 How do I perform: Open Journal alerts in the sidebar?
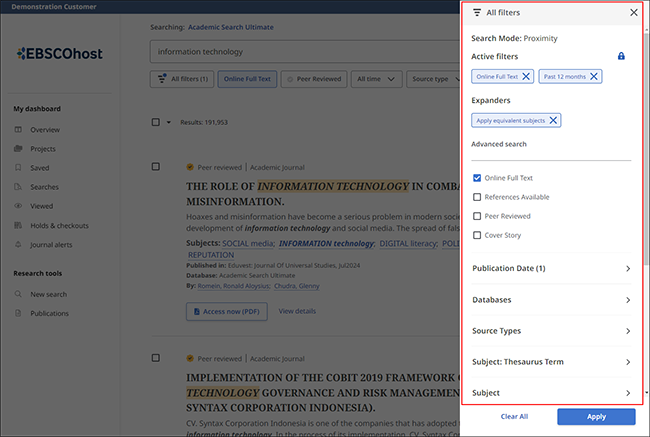coord(51,245)
